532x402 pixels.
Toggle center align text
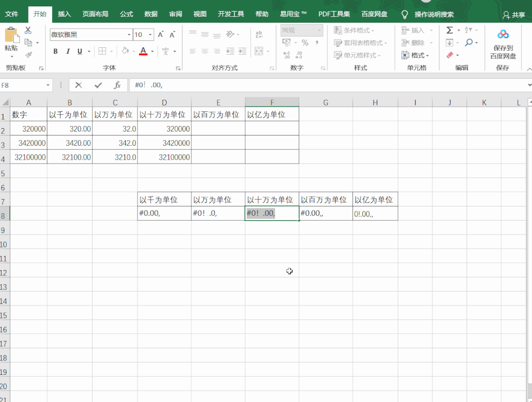coord(205,51)
